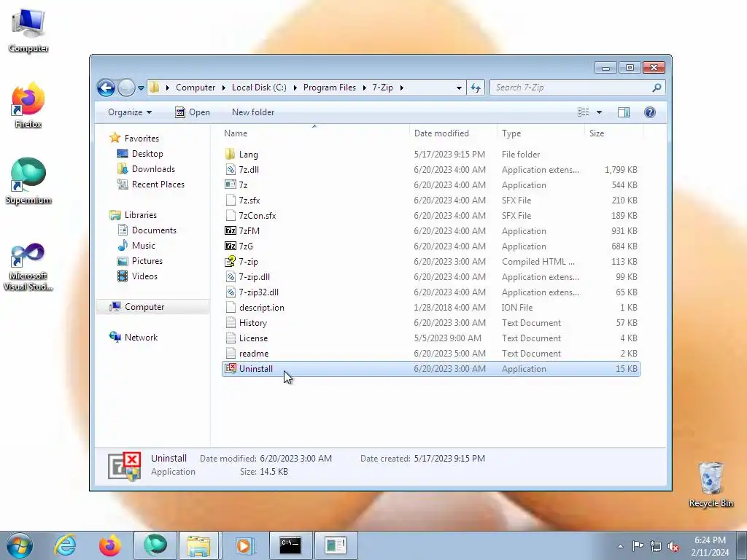747x560 pixels.
Task: Select Computer in the address breadcrumb
Action: 196,87
